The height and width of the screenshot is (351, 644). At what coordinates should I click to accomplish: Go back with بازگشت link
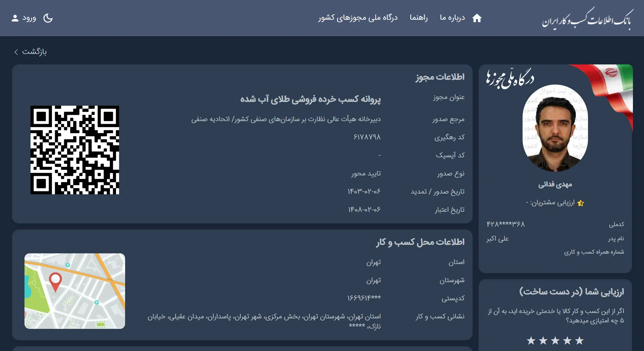click(34, 52)
